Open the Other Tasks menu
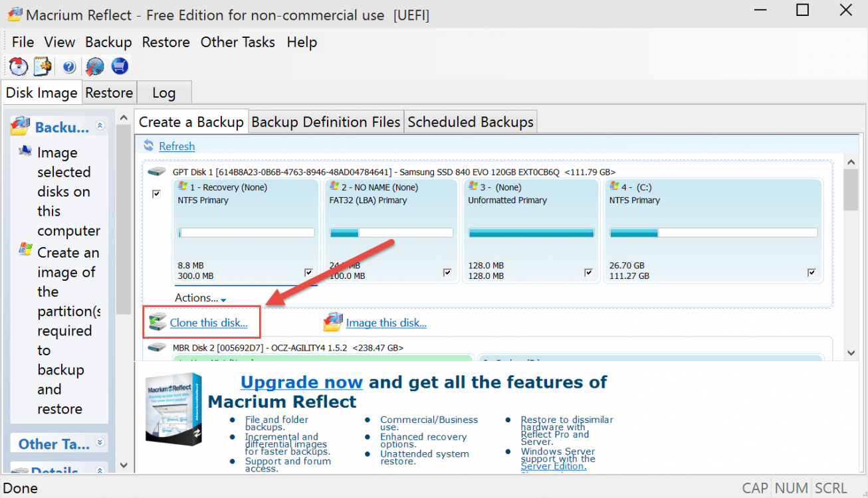 click(238, 42)
